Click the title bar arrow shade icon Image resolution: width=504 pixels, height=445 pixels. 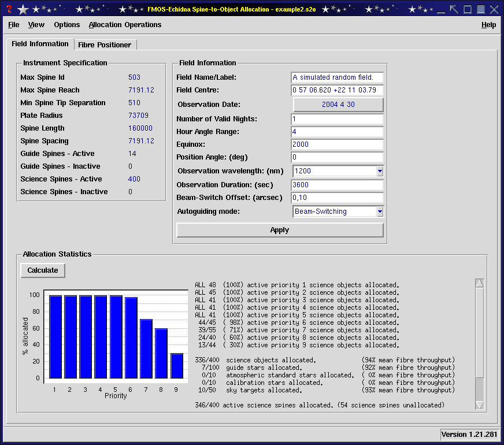point(454,9)
